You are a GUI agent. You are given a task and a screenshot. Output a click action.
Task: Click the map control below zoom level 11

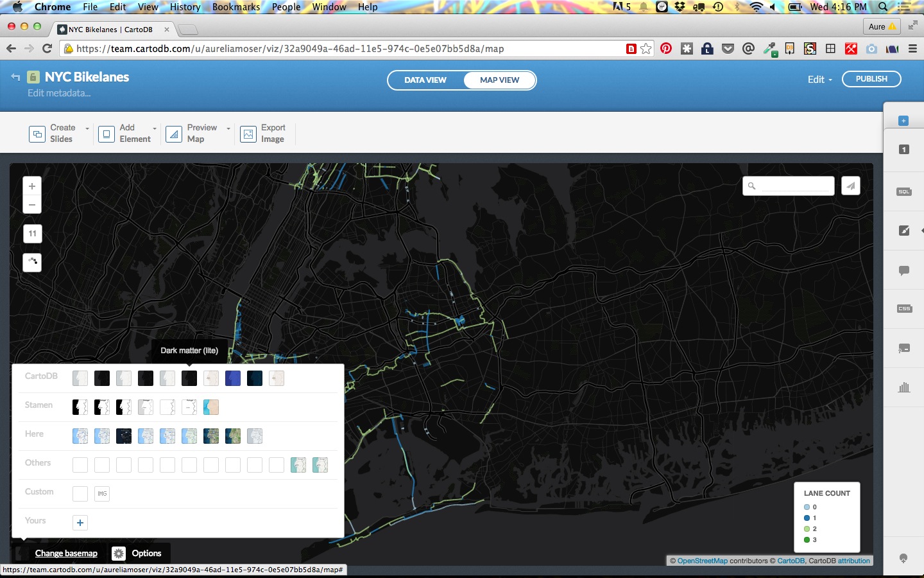pos(32,262)
